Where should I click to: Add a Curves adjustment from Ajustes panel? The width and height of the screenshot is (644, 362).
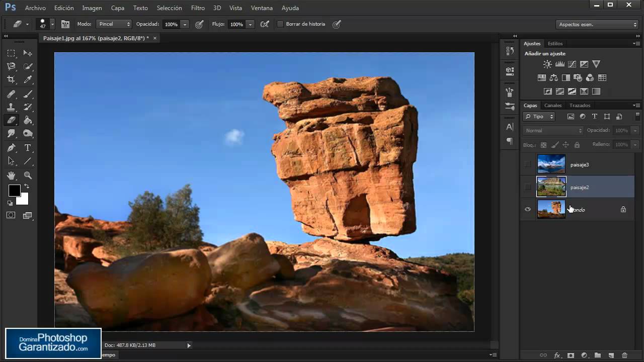[572, 64]
